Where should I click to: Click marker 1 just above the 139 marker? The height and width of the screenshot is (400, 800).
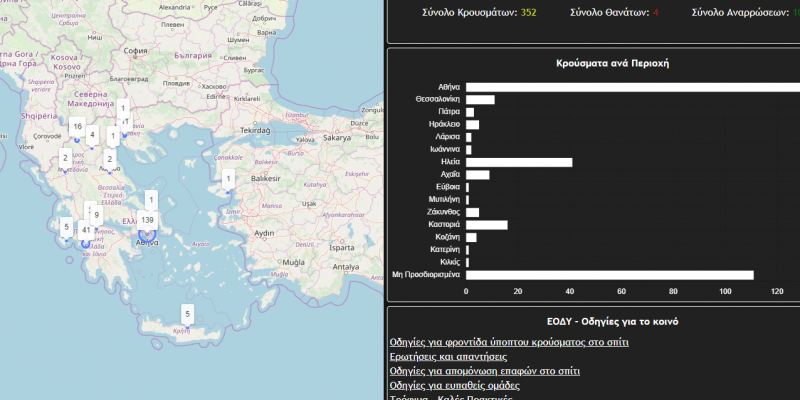[x=151, y=201]
